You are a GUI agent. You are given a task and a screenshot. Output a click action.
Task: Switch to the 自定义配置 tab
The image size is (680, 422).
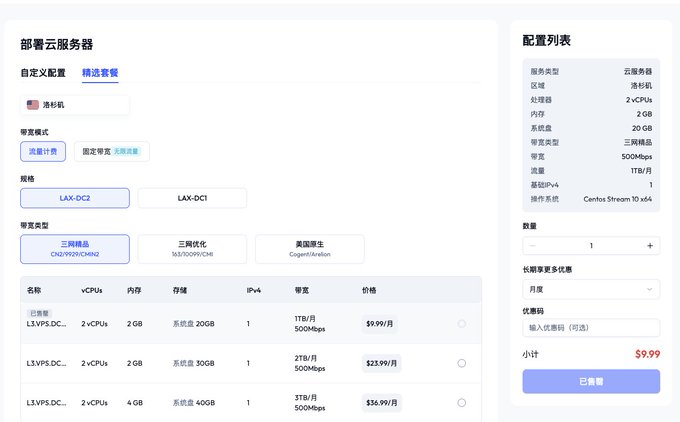(43, 73)
